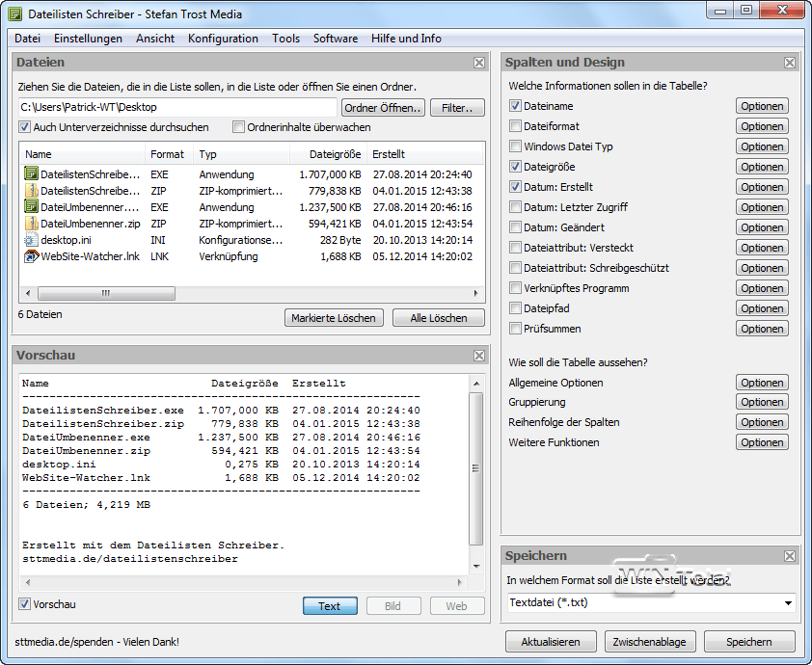Image resolution: width=812 pixels, height=665 pixels.
Task: Open Optionen for Prüfsummen
Action: (x=762, y=329)
